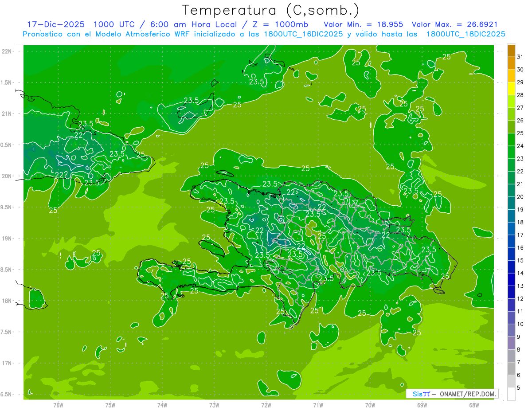Screen dimensions: 532x411
Task: Click the '75W' longitude axis label
Action: [x=110, y=405]
